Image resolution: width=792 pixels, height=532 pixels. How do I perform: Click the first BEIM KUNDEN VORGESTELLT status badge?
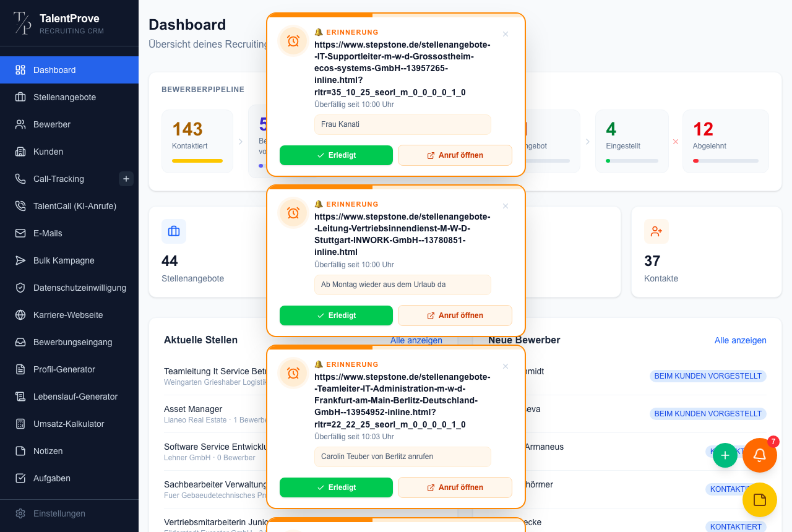click(x=708, y=376)
